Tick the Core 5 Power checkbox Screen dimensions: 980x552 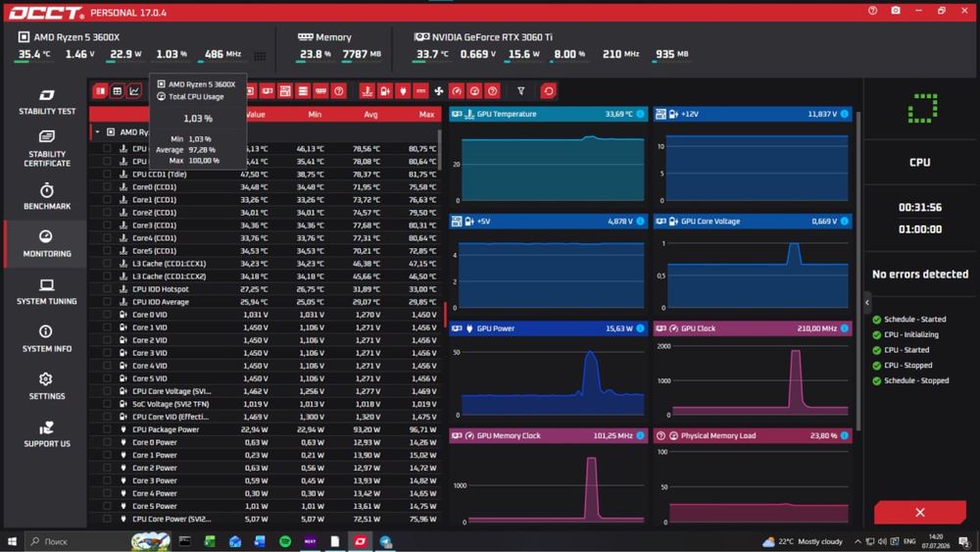coord(107,506)
